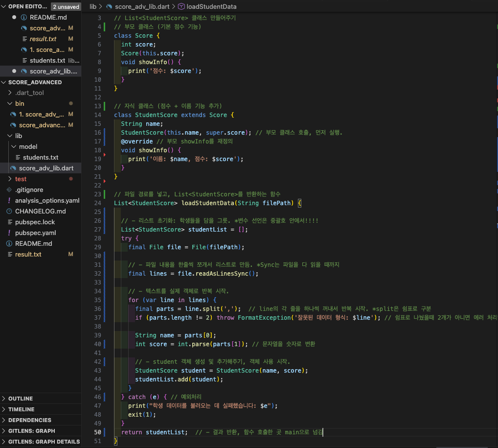The height and width of the screenshot is (448, 498).
Task: Click the analysis_options.yaml exclamation icon
Action: (9, 200)
